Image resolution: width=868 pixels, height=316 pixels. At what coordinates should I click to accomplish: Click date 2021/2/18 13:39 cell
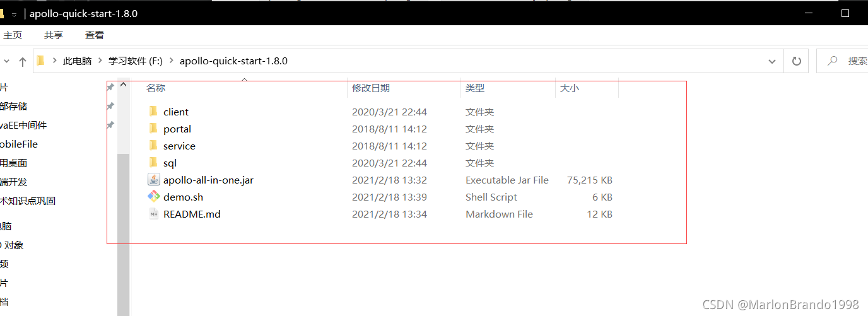click(389, 197)
